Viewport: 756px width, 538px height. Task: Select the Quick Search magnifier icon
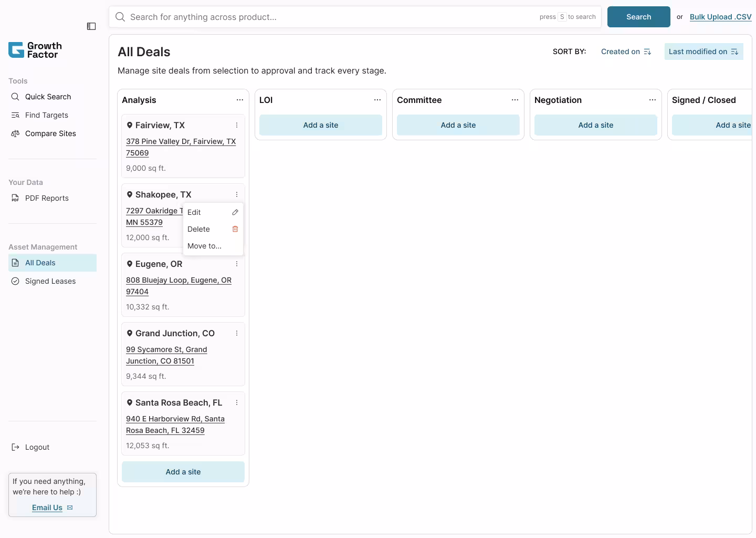point(15,97)
